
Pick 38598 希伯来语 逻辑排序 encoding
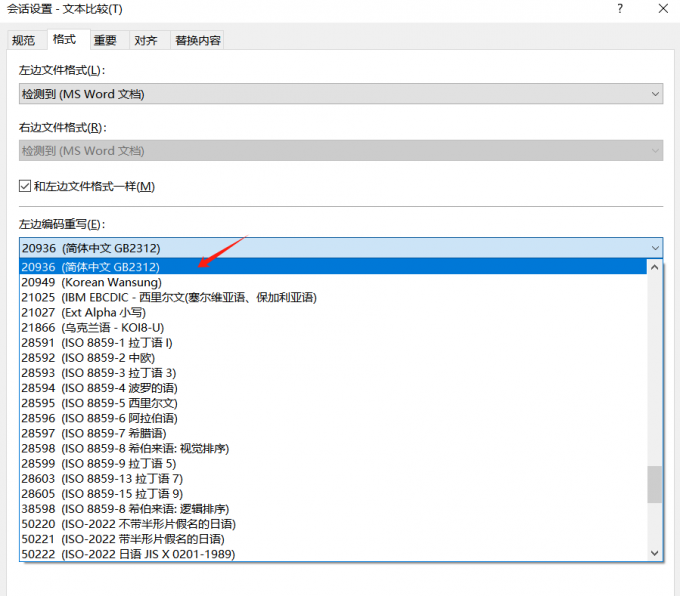tap(333, 509)
